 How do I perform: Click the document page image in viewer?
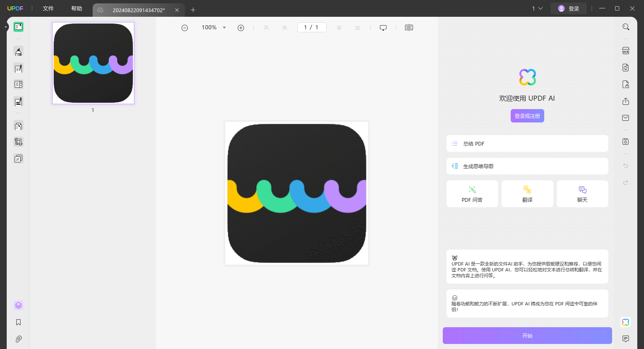pyautogui.click(x=297, y=193)
